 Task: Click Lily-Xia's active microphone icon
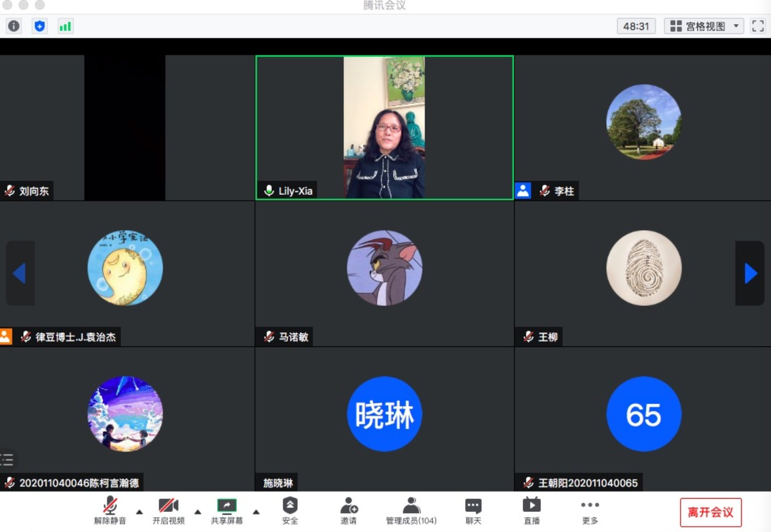(x=268, y=191)
